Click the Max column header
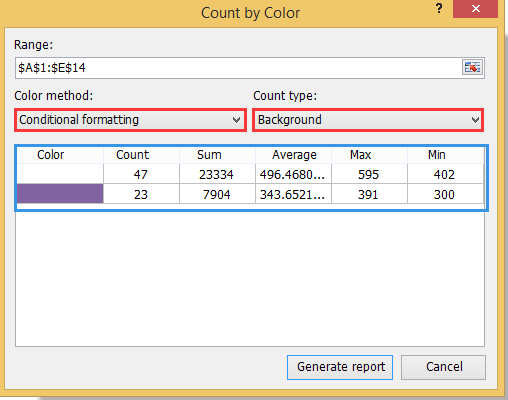 (x=360, y=155)
